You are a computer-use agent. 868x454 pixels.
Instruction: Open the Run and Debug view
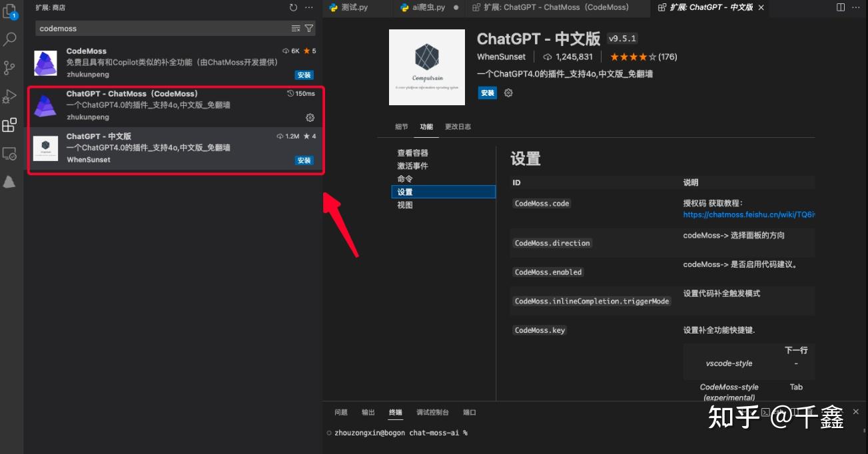click(x=10, y=96)
